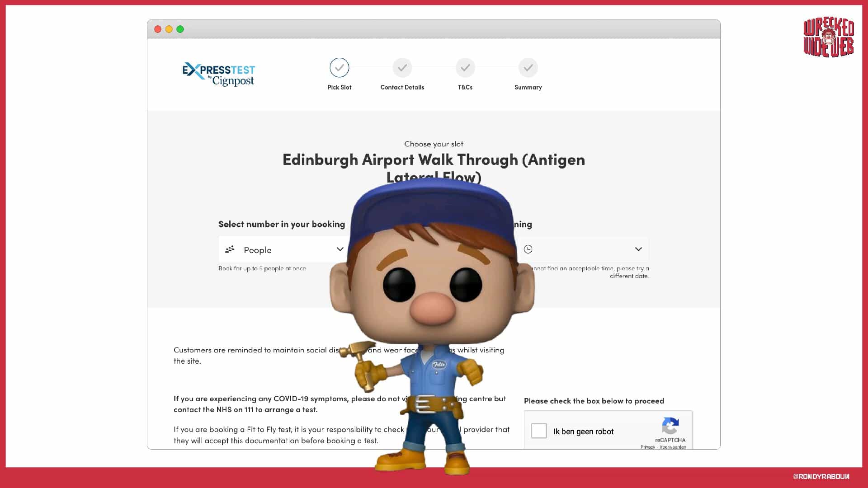This screenshot has width=868, height=488.
Task: Click the Pick Slot step checkmark circle
Action: tap(339, 68)
